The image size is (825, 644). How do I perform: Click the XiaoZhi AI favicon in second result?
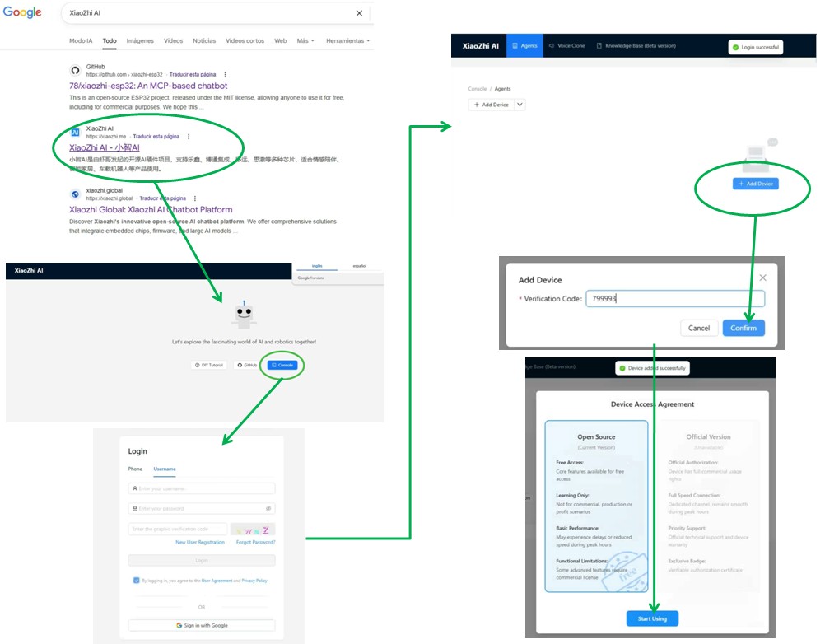(75, 132)
